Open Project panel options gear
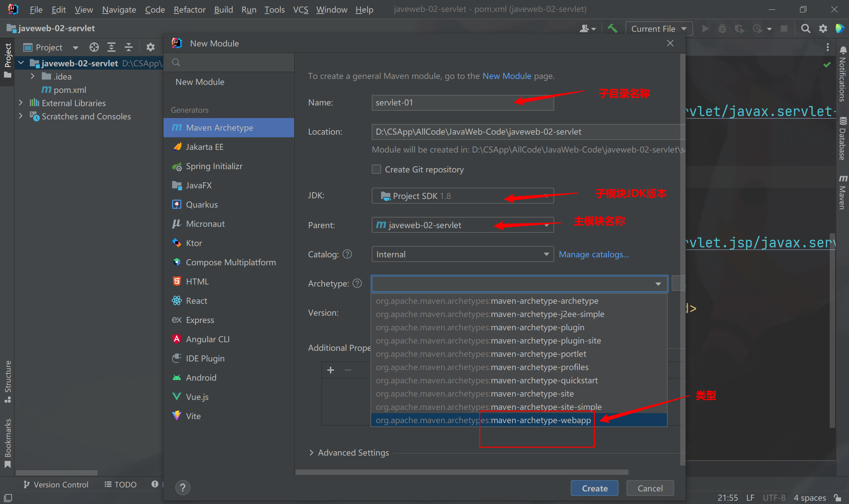Image resolution: width=849 pixels, height=504 pixels. point(151,47)
